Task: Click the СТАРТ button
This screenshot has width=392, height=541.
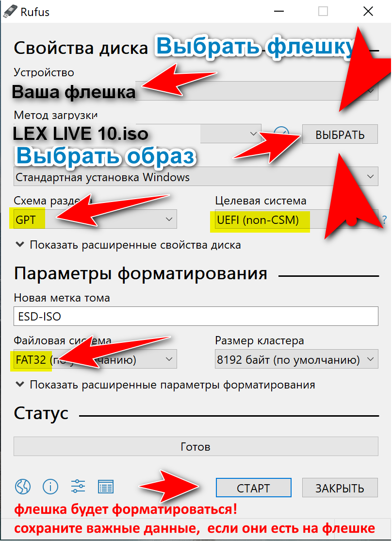Action: (253, 488)
